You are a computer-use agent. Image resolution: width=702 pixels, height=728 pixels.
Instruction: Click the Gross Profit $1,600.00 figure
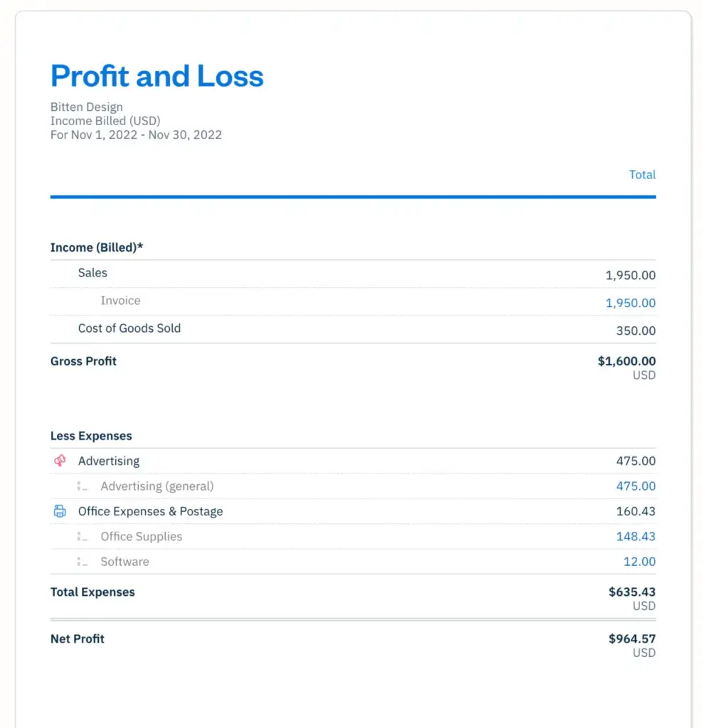(627, 361)
